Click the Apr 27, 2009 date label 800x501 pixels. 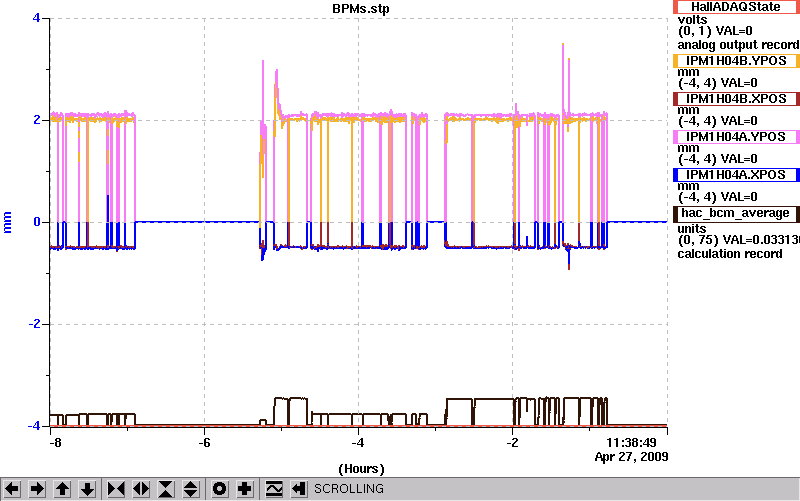pyautogui.click(x=631, y=457)
